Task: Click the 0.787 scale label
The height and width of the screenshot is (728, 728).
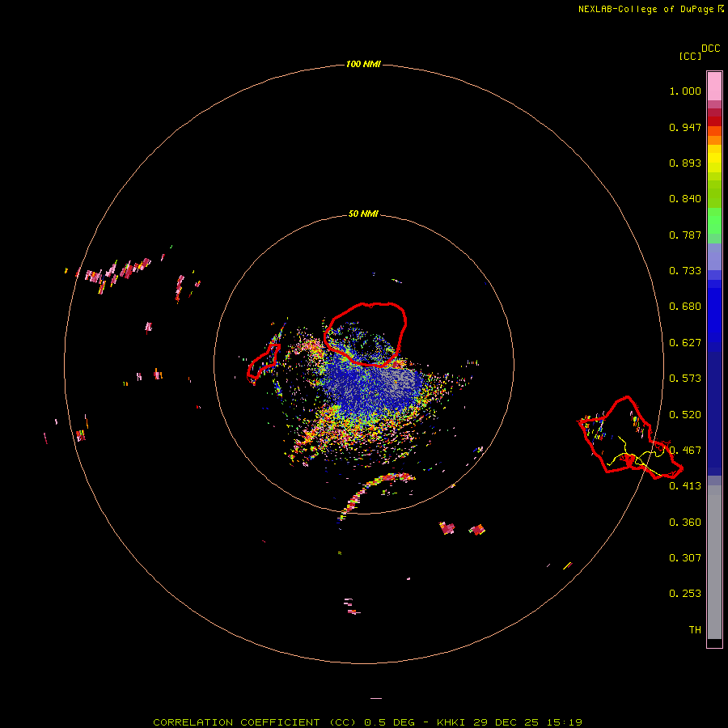Action: (x=685, y=235)
